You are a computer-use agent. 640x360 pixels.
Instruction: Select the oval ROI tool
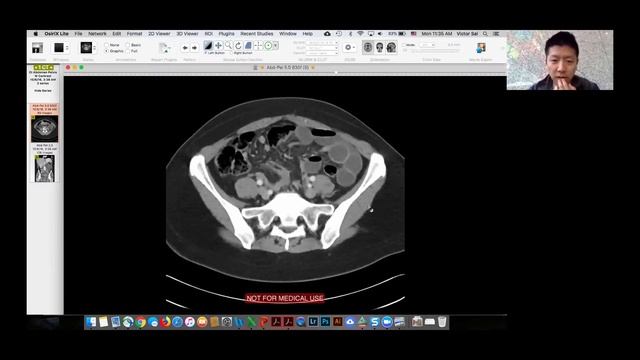coord(268,45)
